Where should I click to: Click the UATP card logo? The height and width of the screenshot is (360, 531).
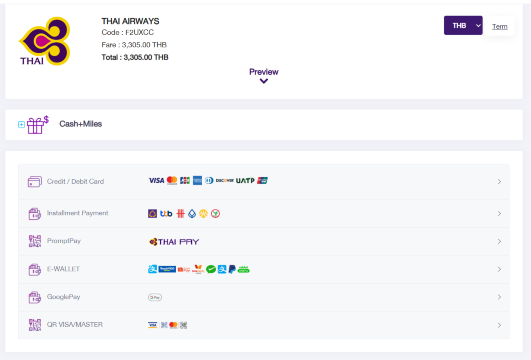(x=245, y=181)
